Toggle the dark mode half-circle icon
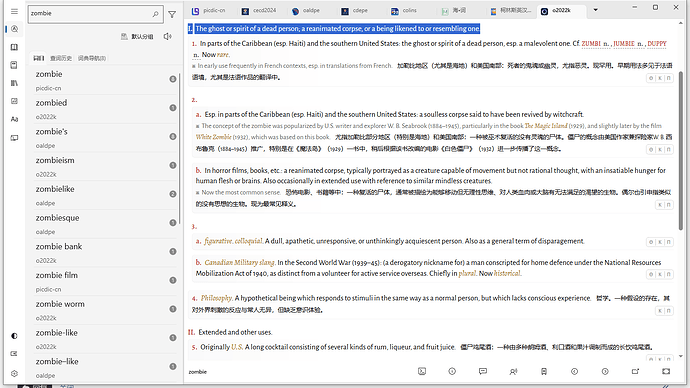Image resolution: width=690 pixels, height=388 pixels. (15, 336)
